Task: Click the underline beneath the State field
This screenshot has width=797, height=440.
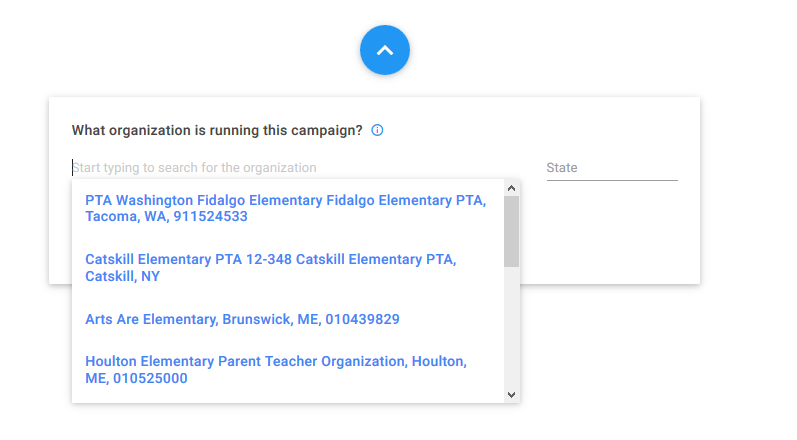Action: point(612,180)
